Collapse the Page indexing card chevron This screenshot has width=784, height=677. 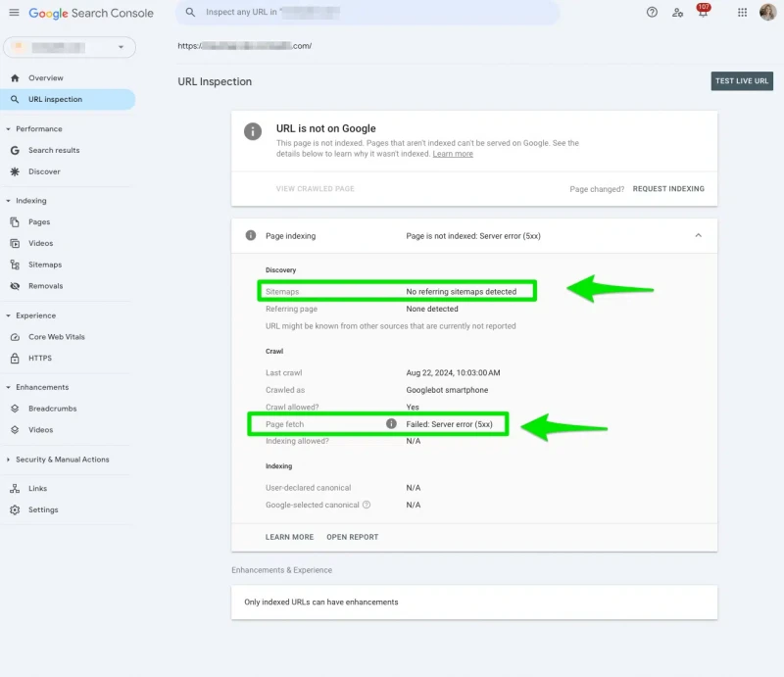pos(698,235)
